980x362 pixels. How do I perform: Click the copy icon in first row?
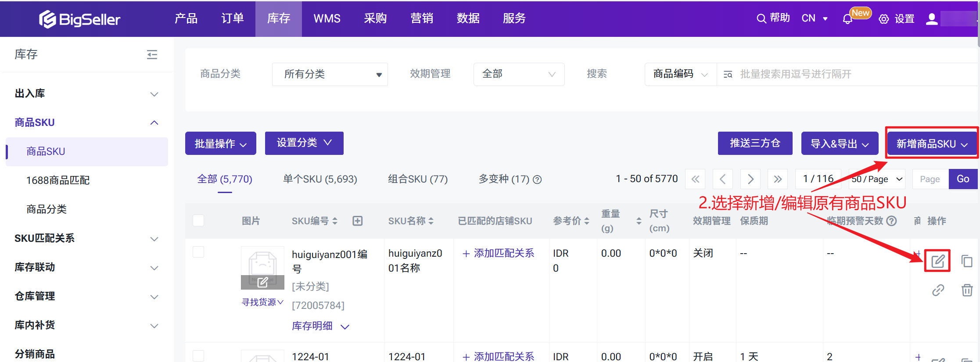[x=966, y=261]
